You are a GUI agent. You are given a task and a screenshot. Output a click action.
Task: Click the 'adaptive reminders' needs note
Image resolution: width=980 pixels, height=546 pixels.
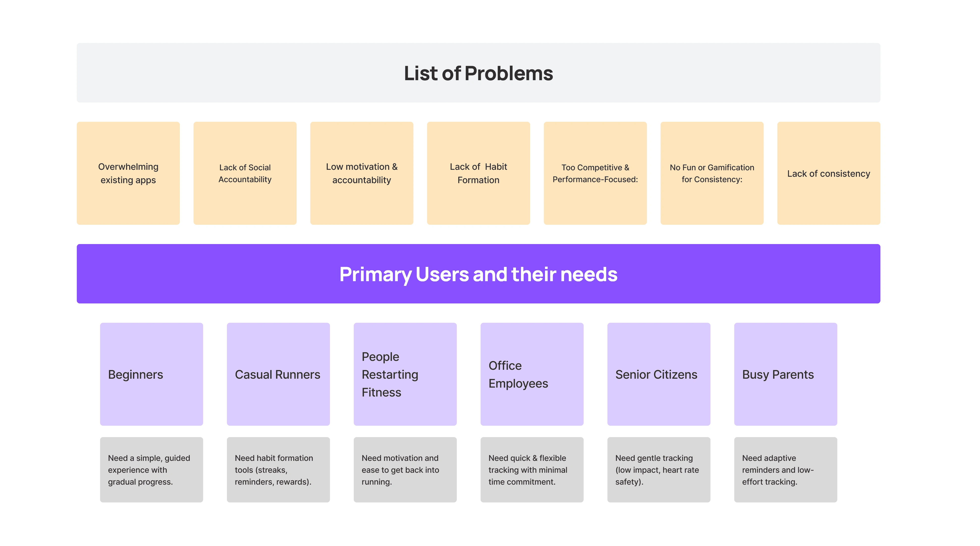click(785, 470)
